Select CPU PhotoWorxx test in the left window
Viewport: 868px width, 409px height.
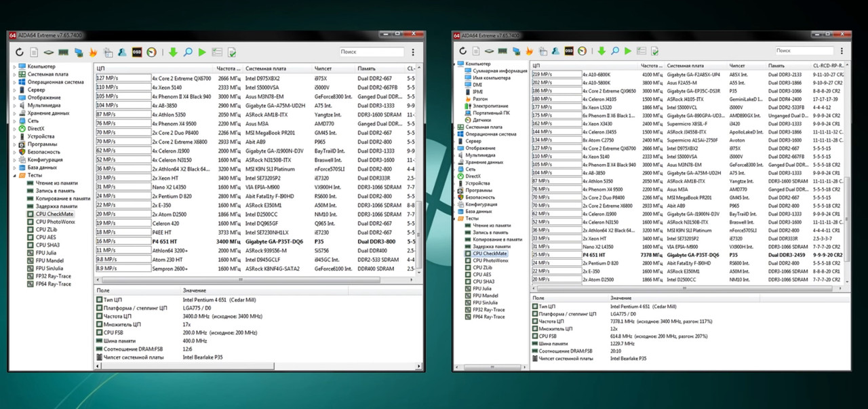(55, 222)
